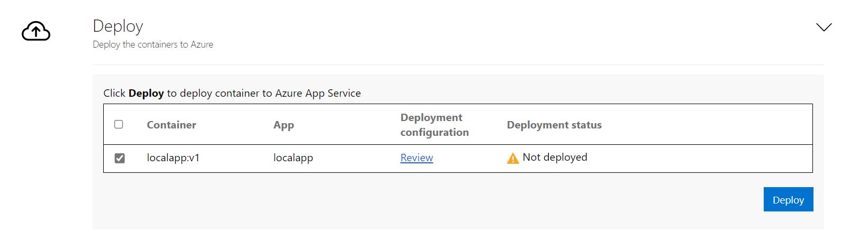Click the Deployment status column header

click(x=554, y=125)
